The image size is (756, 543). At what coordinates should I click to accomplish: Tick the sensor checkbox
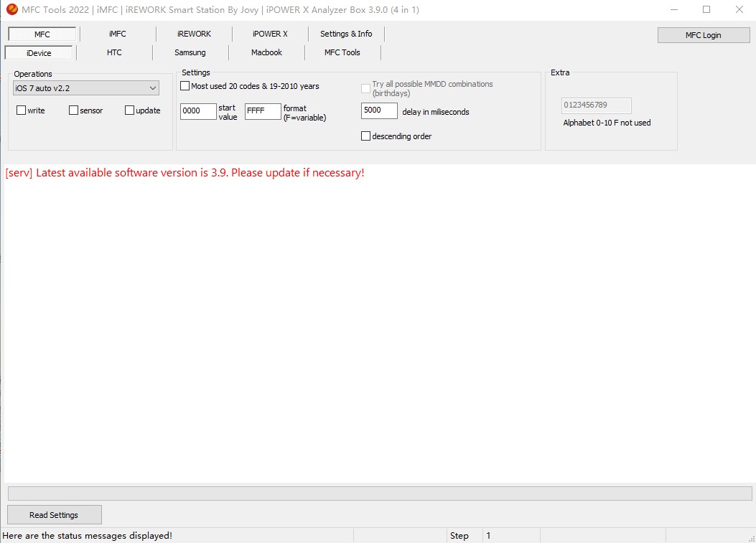(x=73, y=110)
